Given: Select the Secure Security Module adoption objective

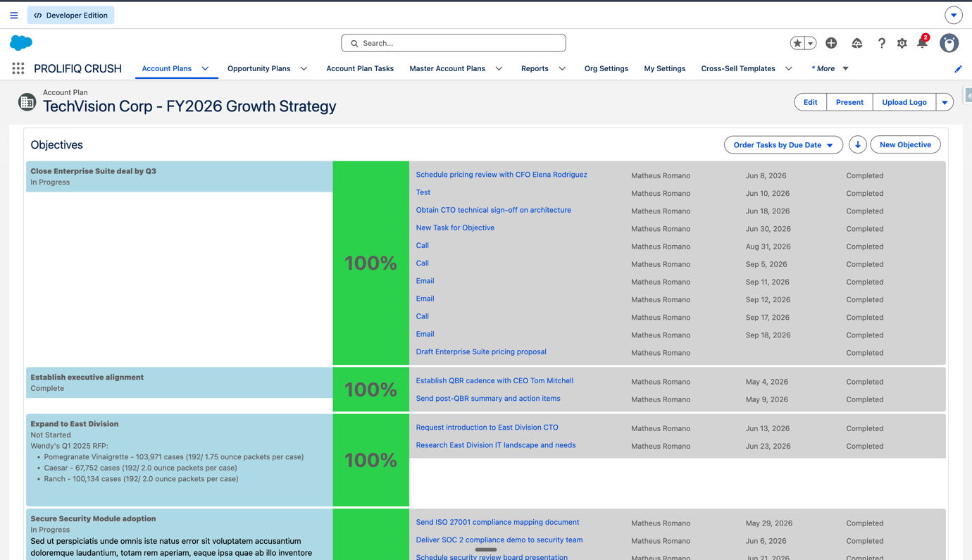Looking at the screenshot, I should pos(93,518).
